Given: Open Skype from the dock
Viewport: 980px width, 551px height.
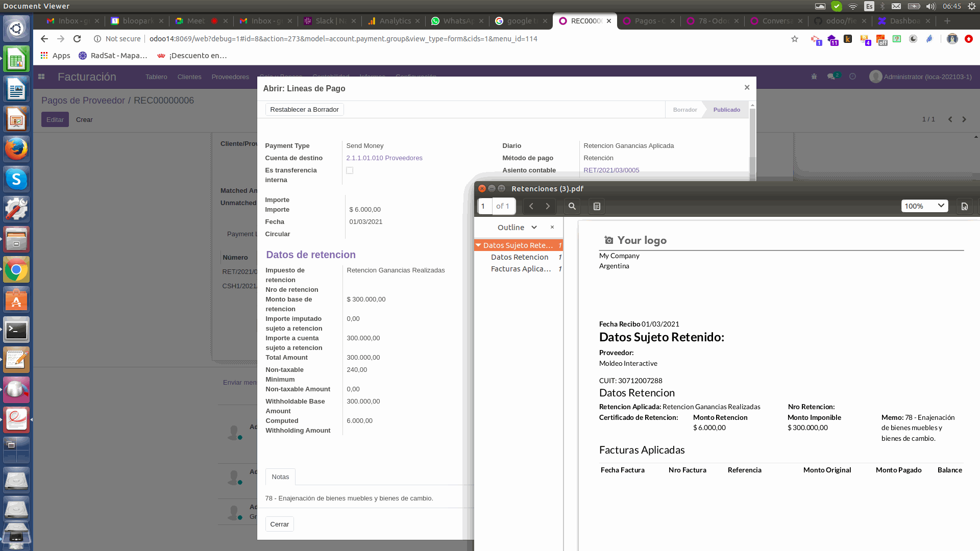Looking at the screenshot, I should pyautogui.click(x=16, y=179).
